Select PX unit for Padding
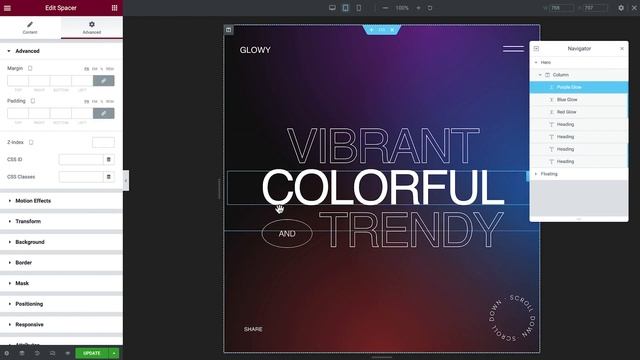640x360 pixels. click(87, 101)
